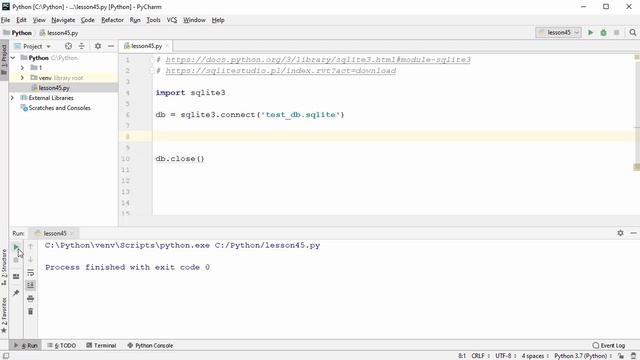Run lesson45 with the toolbar green play icon
The height and width of the screenshot is (360, 640).
(x=590, y=32)
